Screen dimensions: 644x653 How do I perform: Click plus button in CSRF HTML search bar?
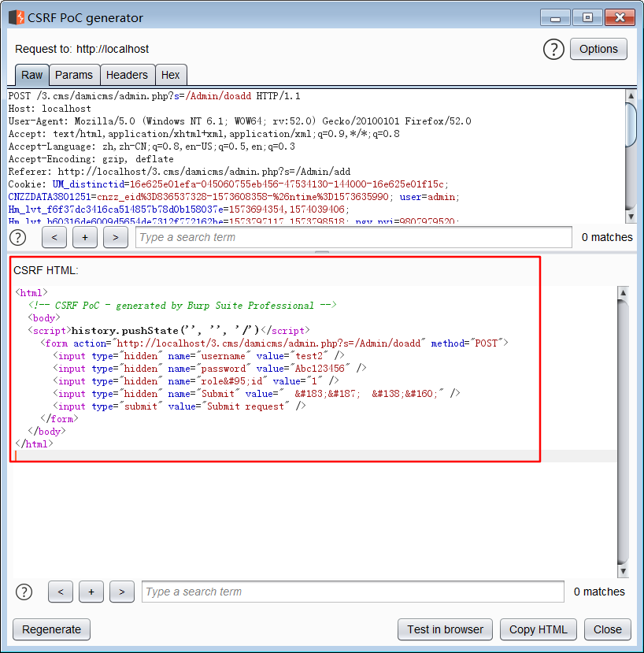[x=91, y=592]
